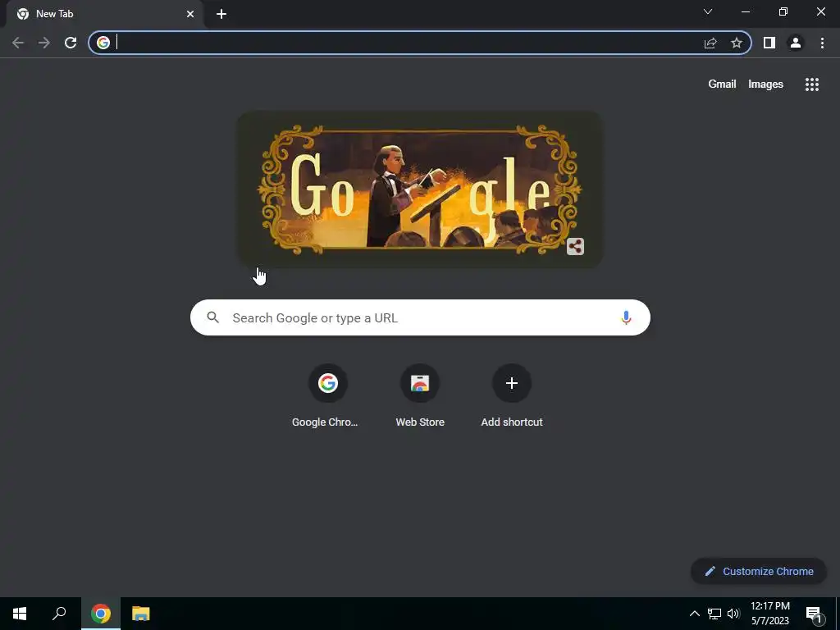Click the browser back arrow
Screen dimensions: 840x630
[x=18, y=43]
